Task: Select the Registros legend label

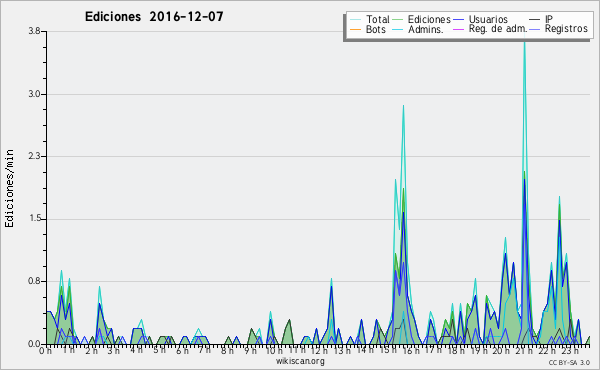Action: 566,29
